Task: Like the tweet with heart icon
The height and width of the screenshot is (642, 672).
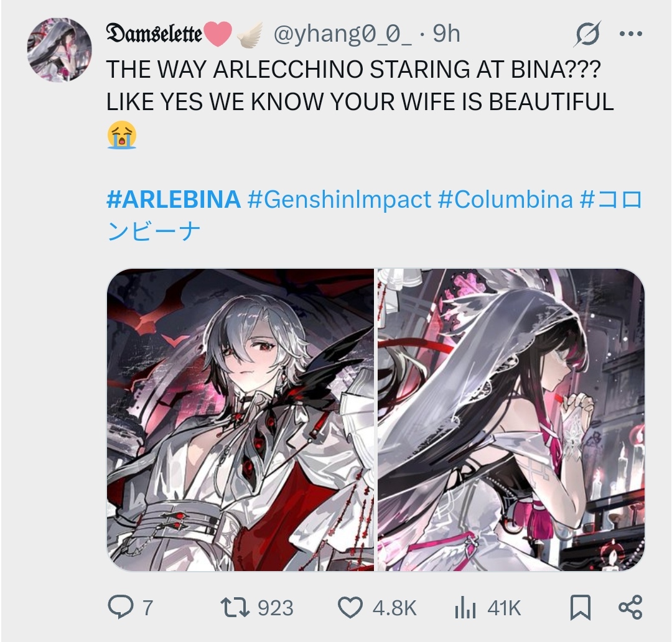Action: pyautogui.click(x=350, y=607)
